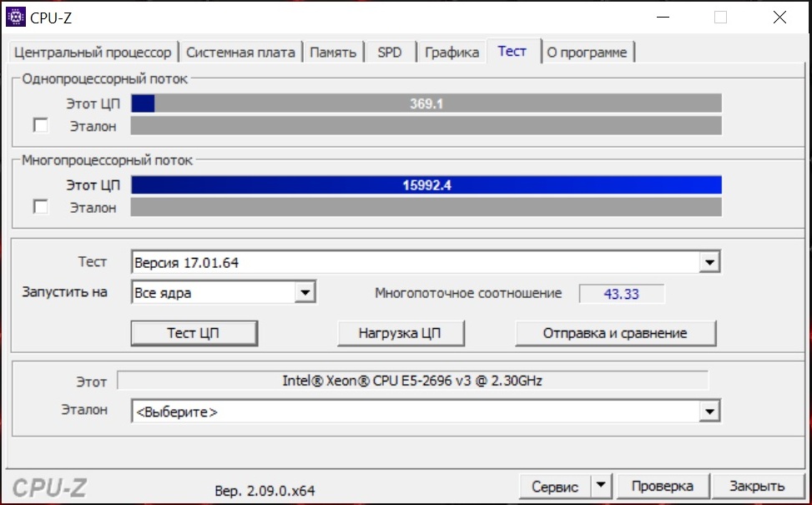Select the Тест tab
This screenshot has height=505, width=812.
512,51
